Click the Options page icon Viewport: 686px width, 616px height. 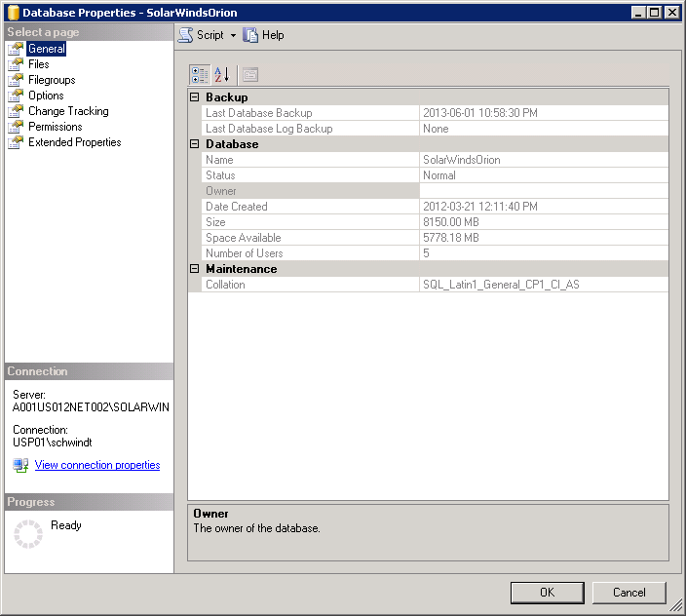(16, 96)
